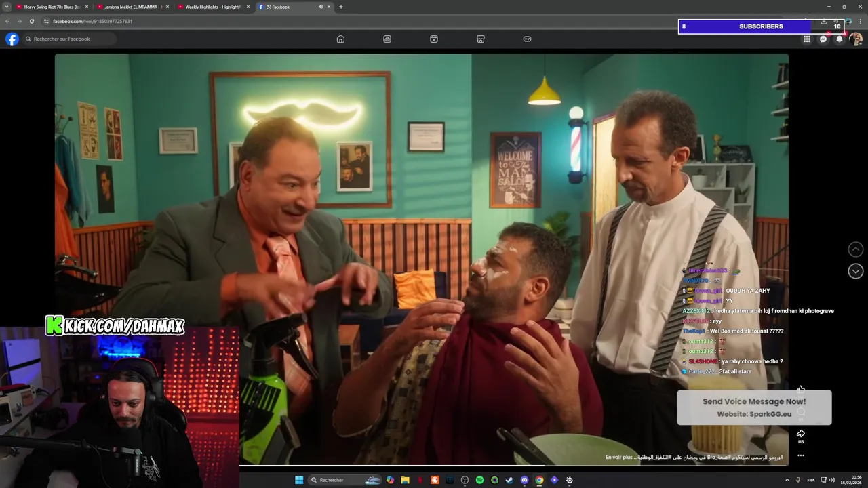The image size is (868, 488).
Task: Open the tab search dropdown
Action: coord(7,7)
